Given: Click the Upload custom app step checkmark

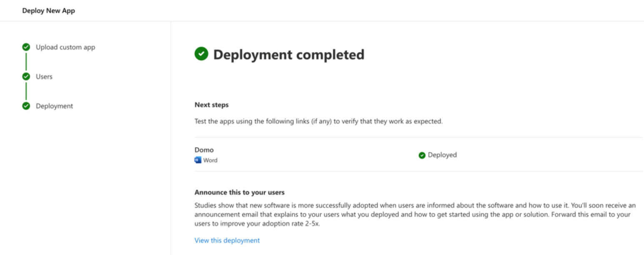Looking at the screenshot, I should tap(26, 47).
